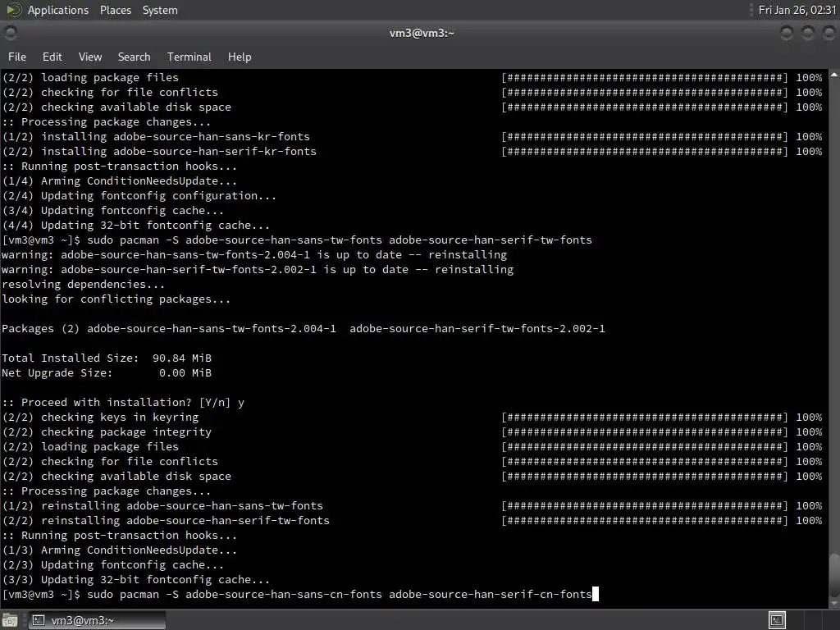Open the Edit menu
840x630 pixels.
52,57
